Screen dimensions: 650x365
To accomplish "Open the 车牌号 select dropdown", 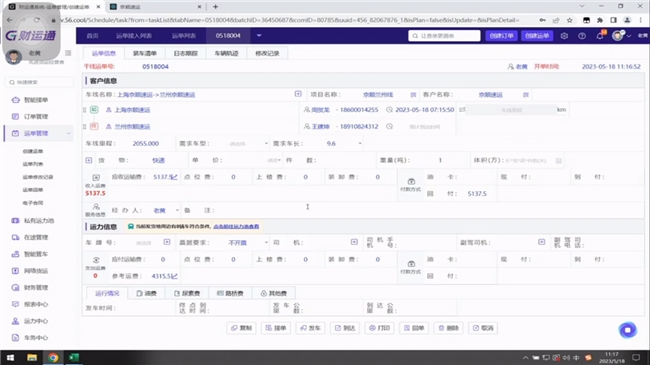I will click(144, 243).
